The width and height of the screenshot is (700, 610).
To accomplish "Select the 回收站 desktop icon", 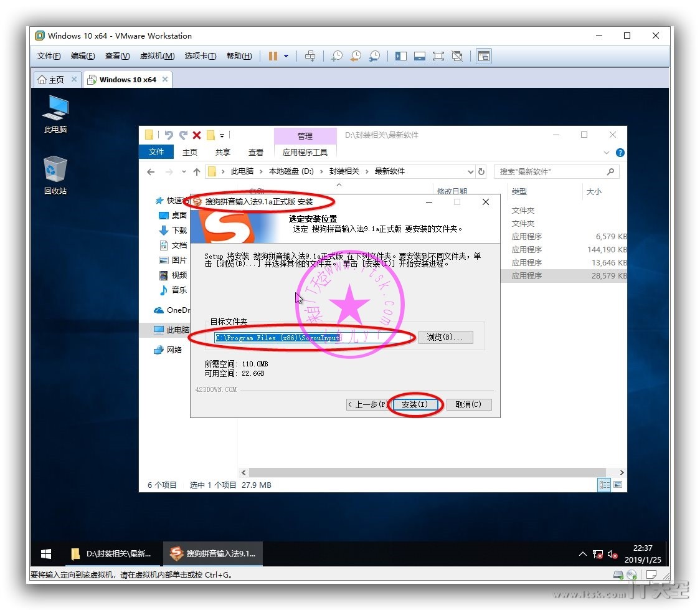I will point(55,176).
